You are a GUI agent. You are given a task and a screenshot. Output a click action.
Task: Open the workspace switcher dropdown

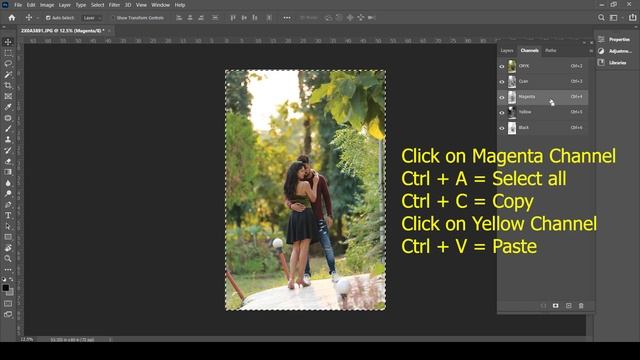[x=616, y=18]
